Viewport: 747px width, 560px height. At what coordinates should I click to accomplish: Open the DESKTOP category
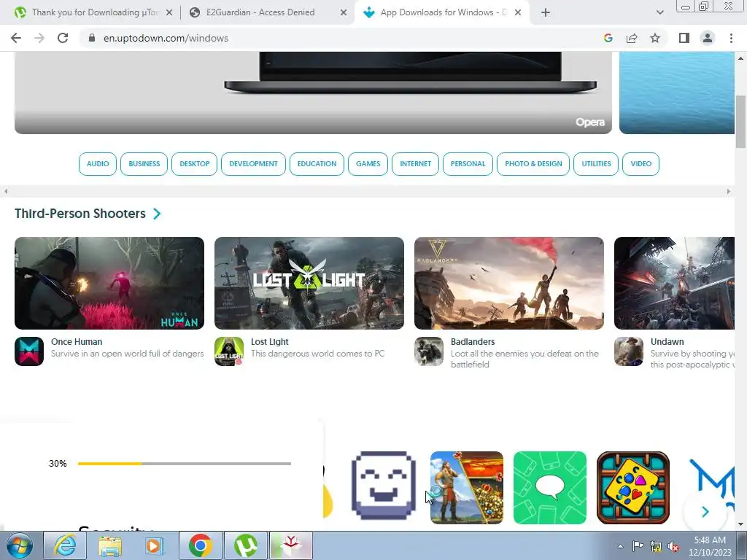pyautogui.click(x=194, y=164)
